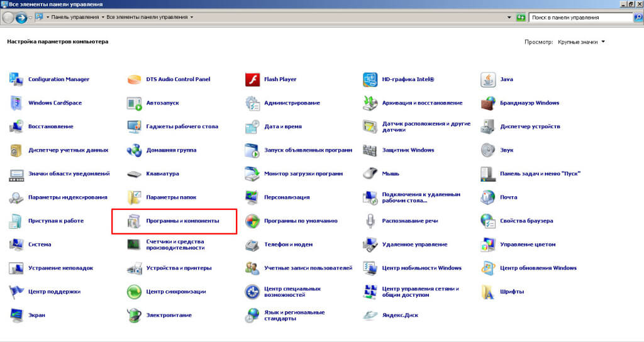Viewport: 644px width, 342px height.
Task: Click the Восстановление icon
Action: (16, 126)
